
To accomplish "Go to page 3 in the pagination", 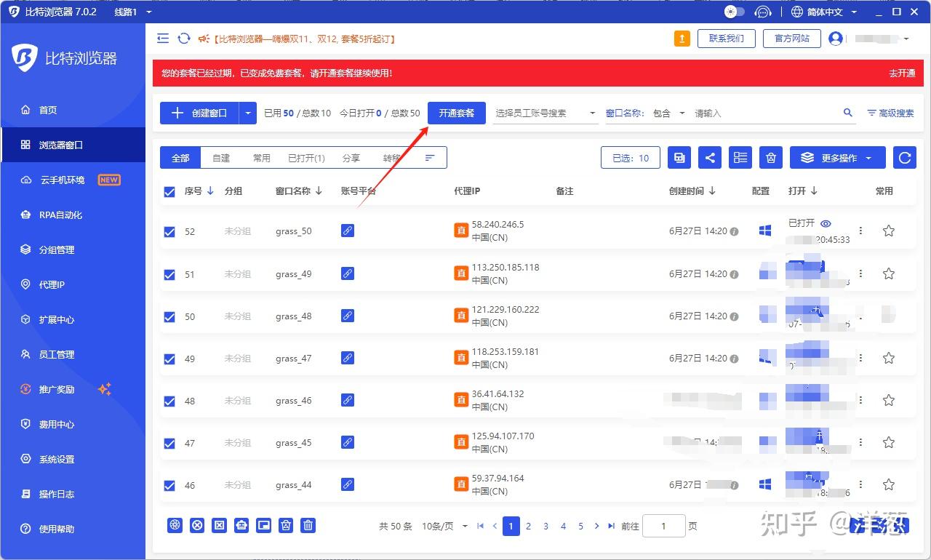I will coord(546,526).
